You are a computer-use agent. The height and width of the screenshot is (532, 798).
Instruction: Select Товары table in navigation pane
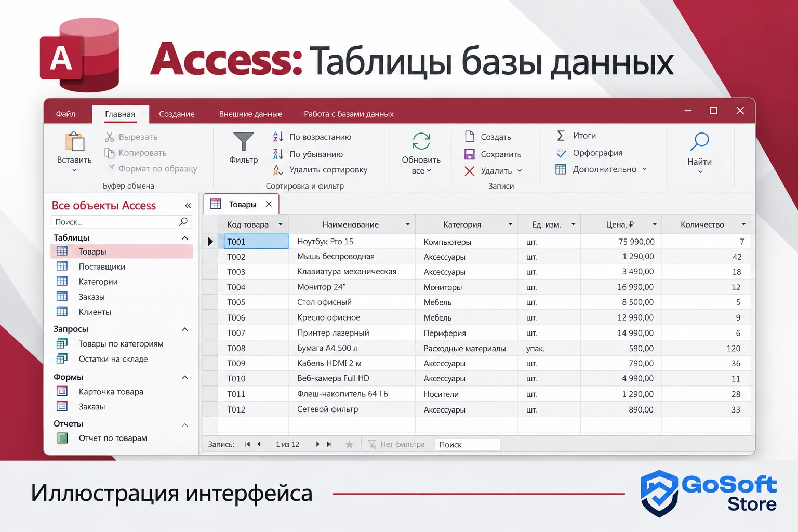click(x=122, y=251)
